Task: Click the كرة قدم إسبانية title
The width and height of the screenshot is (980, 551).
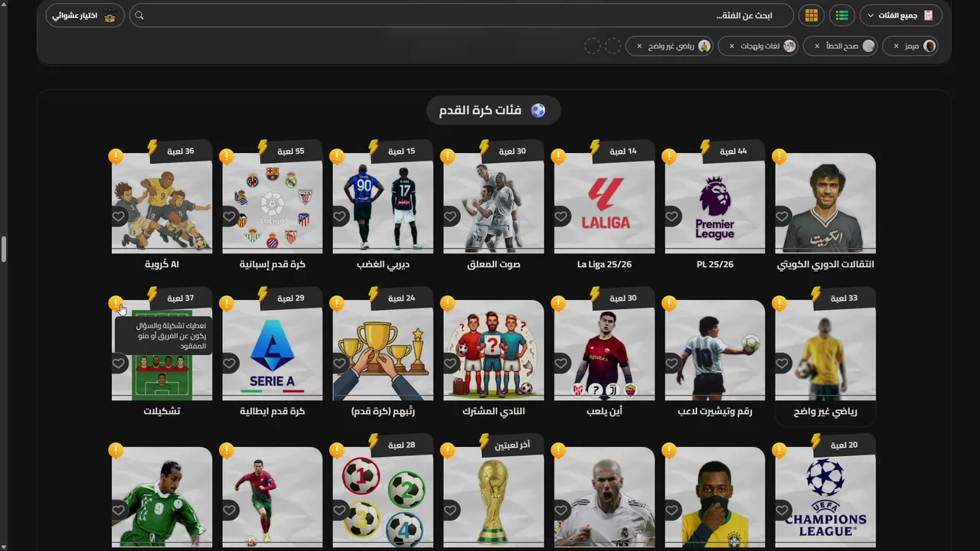Action: click(x=273, y=265)
